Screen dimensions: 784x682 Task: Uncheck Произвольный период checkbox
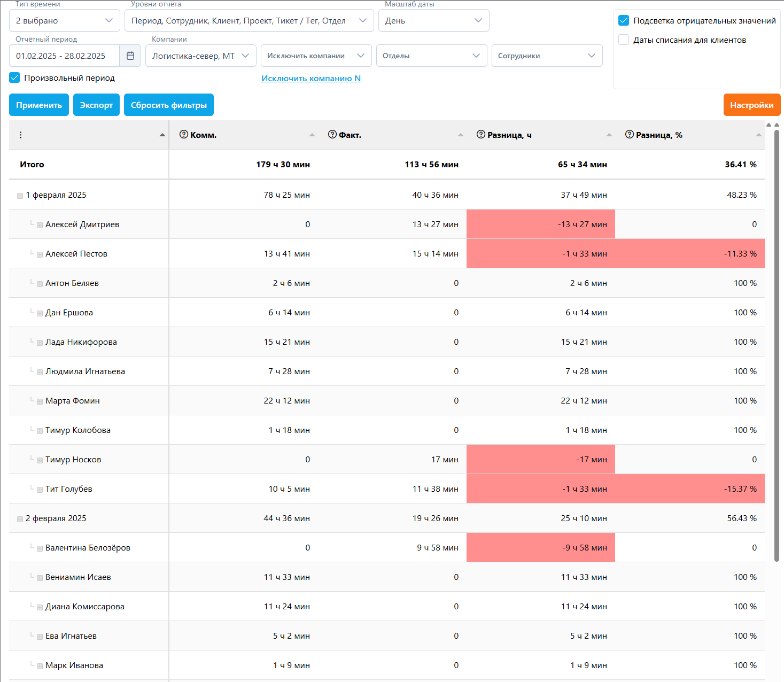15,78
